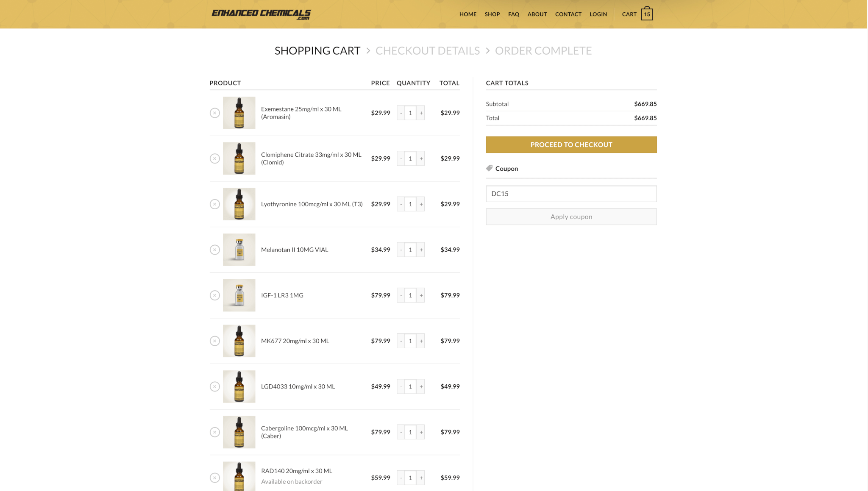Image resolution: width=868 pixels, height=491 pixels.
Task: Decrease Clomiphene Citrate quantity
Action: (x=401, y=158)
